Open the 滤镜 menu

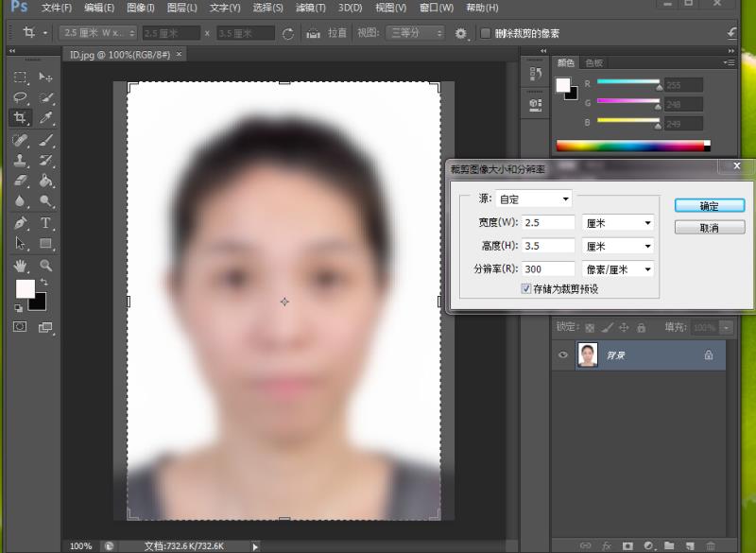[x=311, y=8]
